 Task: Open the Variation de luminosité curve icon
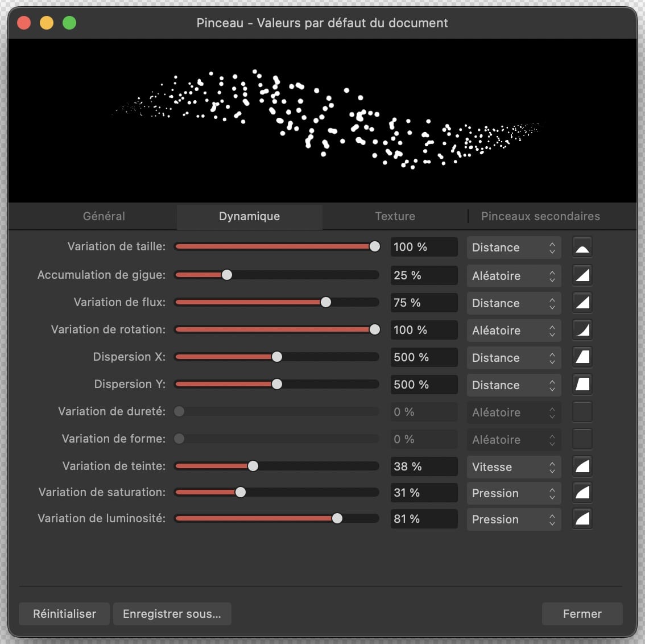[582, 519]
